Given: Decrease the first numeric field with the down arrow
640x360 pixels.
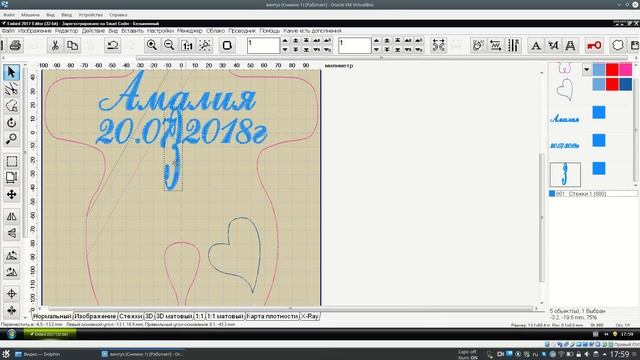Looking at the screenshot, I should tap(285, 50).
